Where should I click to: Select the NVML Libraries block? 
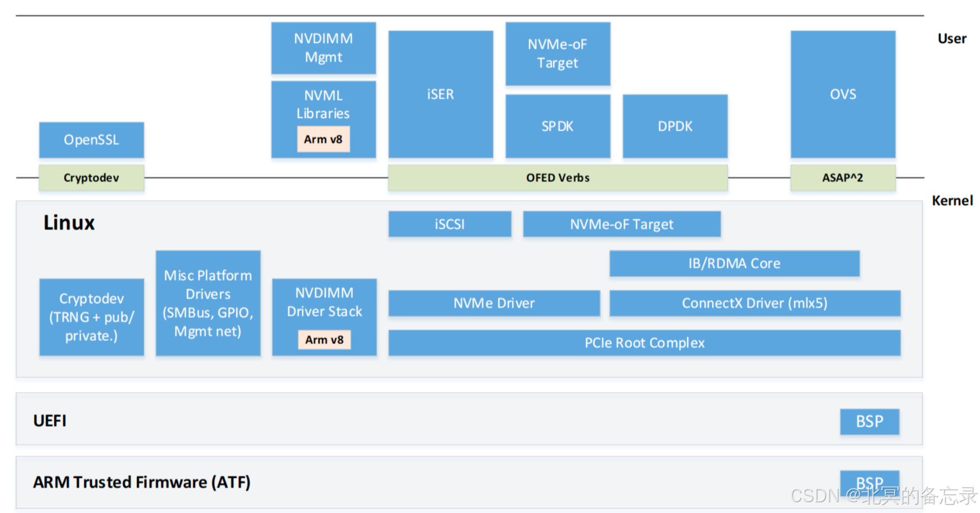(x=324, y=119)
